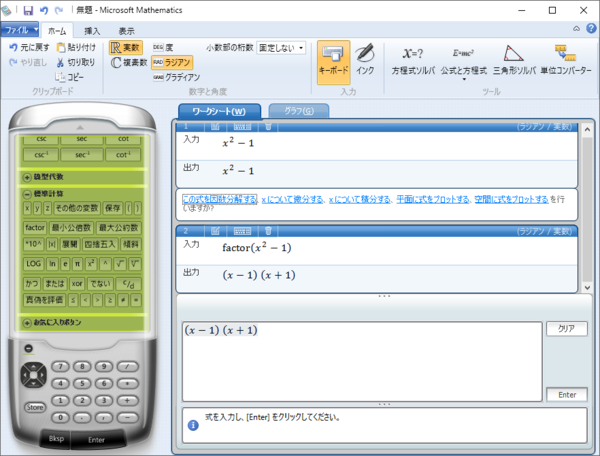
Task: Switch to the 表示 ribbon tab
Action: (x=126, y=31)
